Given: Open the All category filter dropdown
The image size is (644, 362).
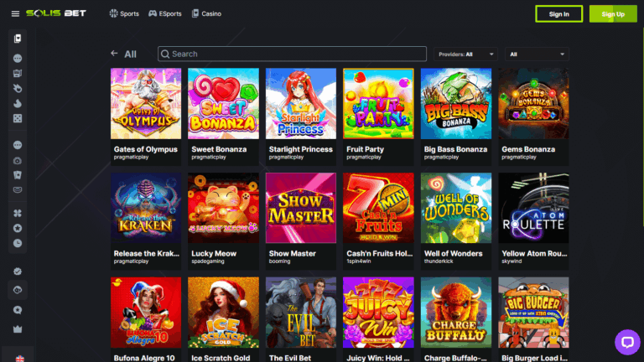Looking at the screenshot, I should point(537,54).
